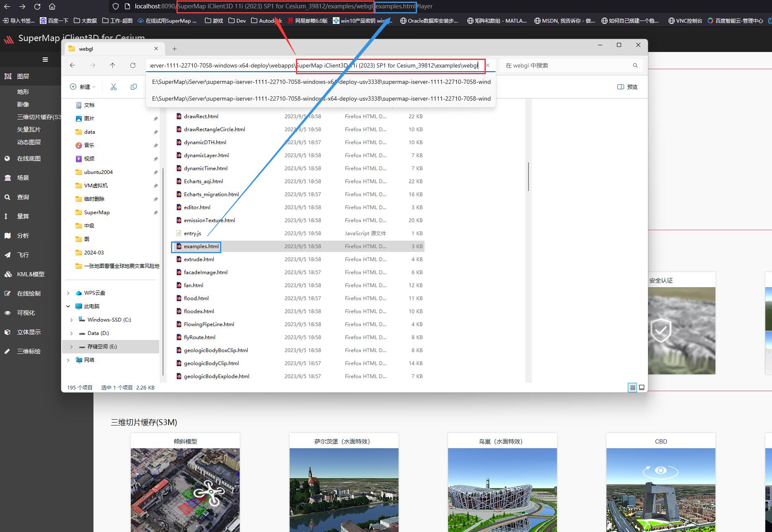Expand 网络 tree node

68,360
